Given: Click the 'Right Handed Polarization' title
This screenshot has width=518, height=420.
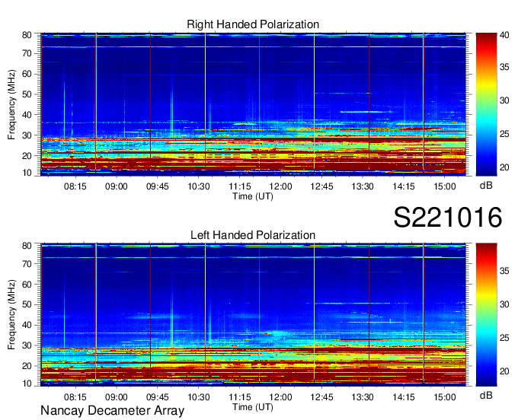Looking at the screenshot, I should (x=253, y=24).
